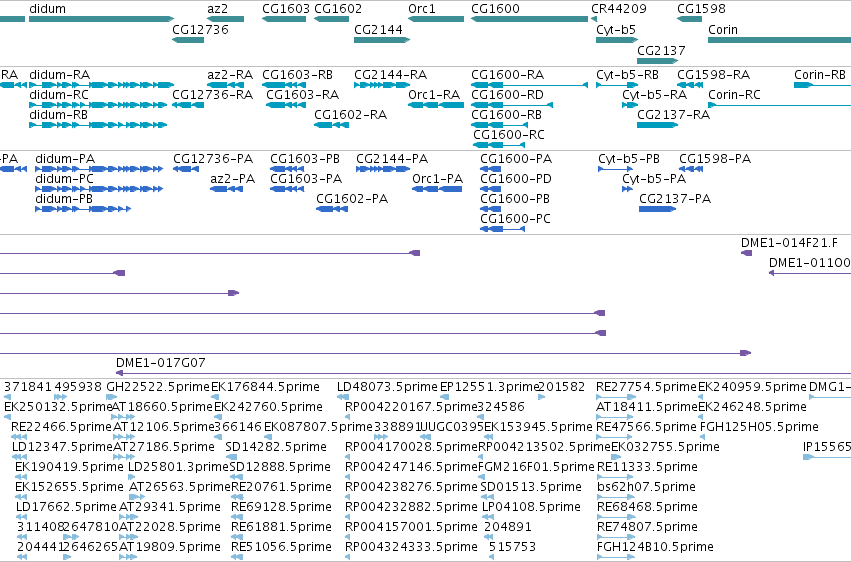Viewport: 851px width, 562px height.
Task: Select the didum-RB transcript
Action: (x=98, y=125)
